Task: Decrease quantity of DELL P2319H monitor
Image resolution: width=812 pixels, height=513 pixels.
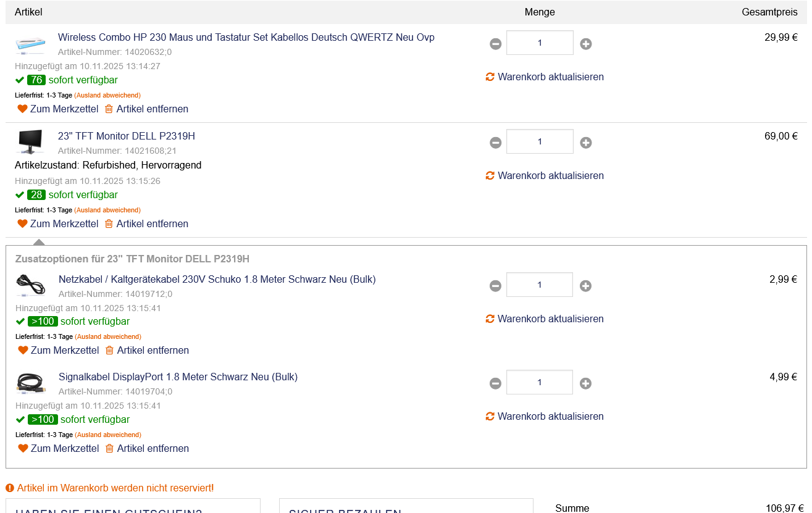Action: pyautogui.click(x=495, y=143)
